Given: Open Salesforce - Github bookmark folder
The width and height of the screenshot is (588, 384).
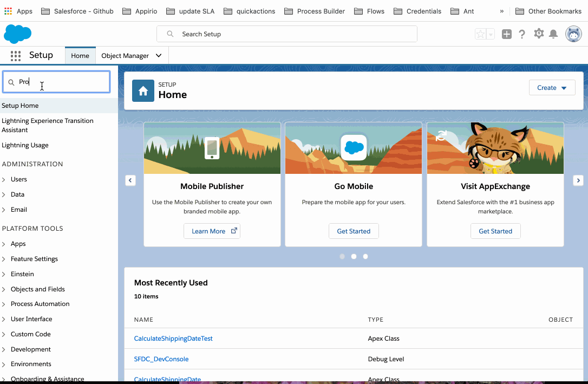Looking at the screenshot, I should 77,11.
